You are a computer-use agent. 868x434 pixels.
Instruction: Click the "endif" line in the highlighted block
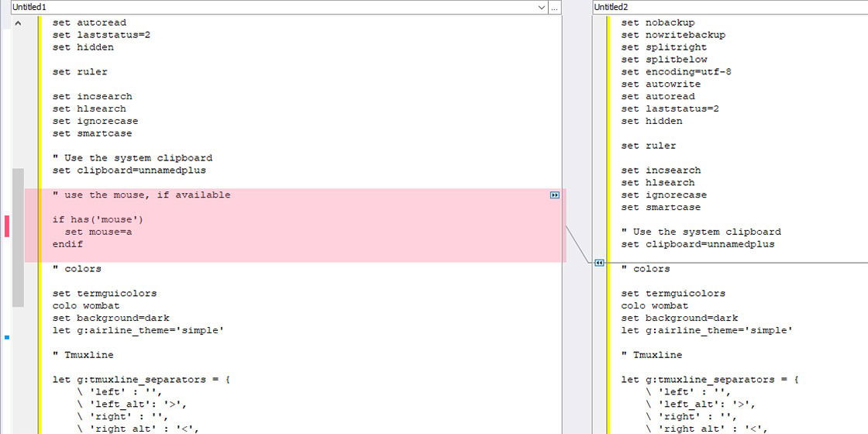point(68,244)
